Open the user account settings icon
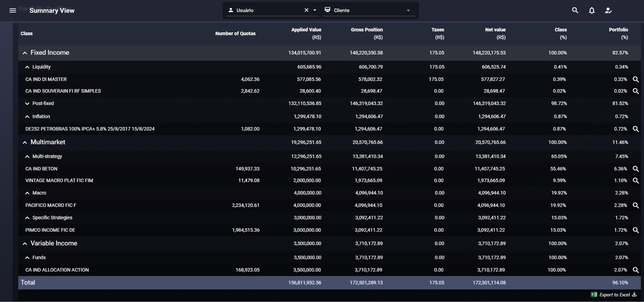Viewport: 644px width, 302px height. coord(608,10)
